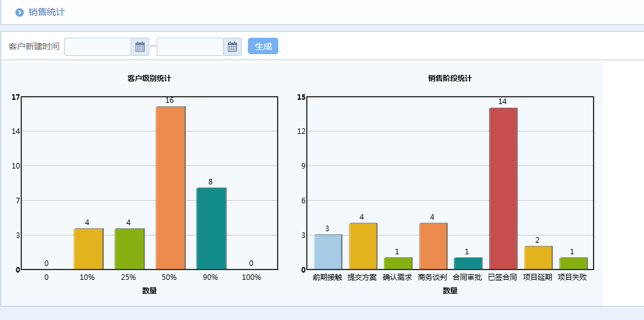The height and width of the screenshot is (320, 644).
Task: Click the 销售统计 header title
Action: coord(47,12)
